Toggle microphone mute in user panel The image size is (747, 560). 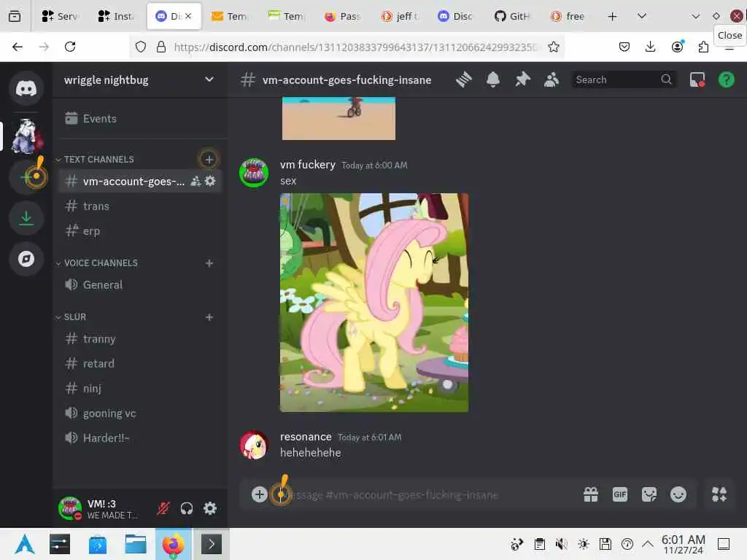163,508
